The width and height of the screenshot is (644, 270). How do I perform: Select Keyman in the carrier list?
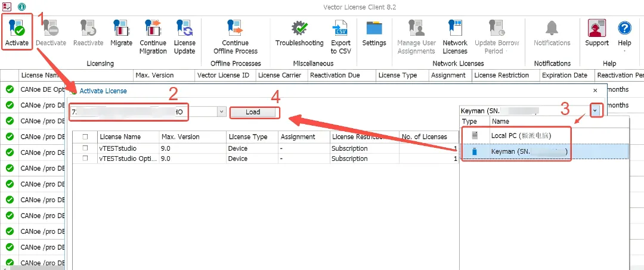coord(544,152)
